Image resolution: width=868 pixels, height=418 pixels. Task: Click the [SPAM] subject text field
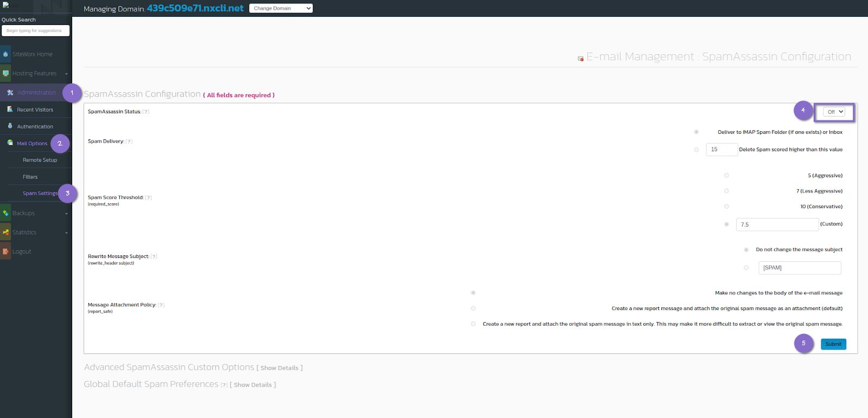[800, 268]
